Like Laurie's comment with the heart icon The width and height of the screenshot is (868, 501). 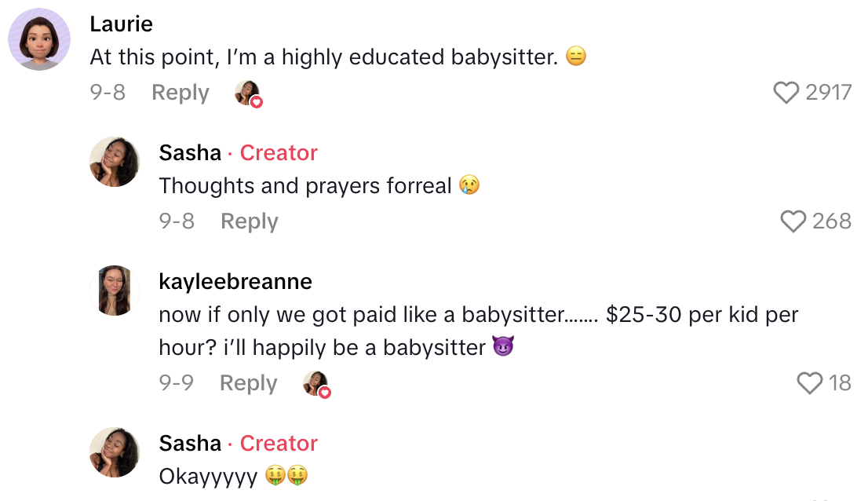[x=786, y=93]
